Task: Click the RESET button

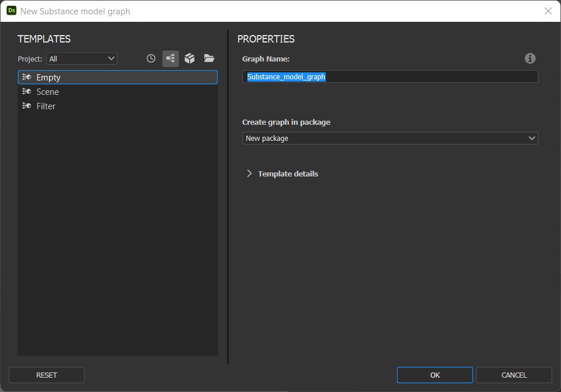Action: 47,375
